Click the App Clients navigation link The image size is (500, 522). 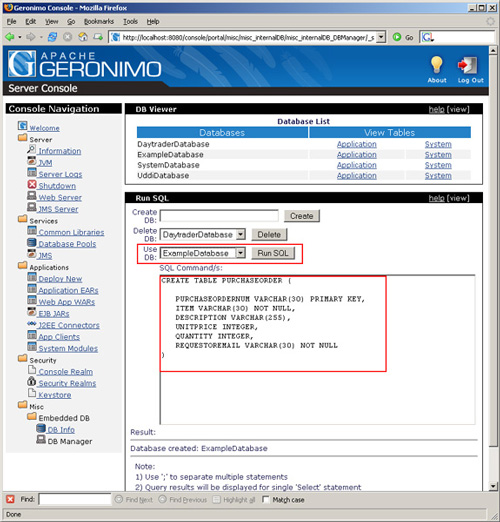pos(59,337)
